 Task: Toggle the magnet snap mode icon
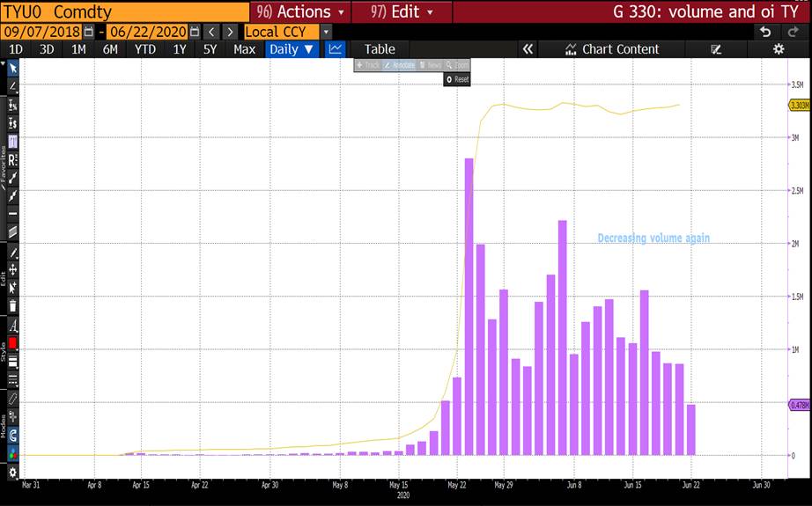click(x=13, y=435)
